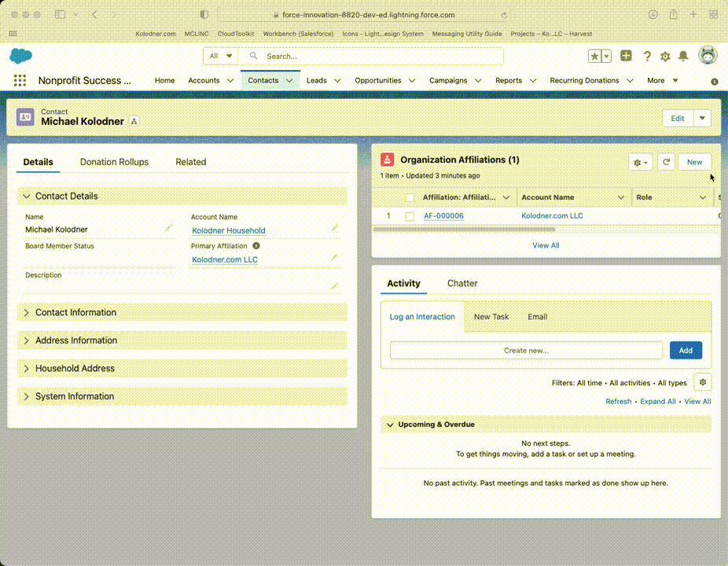The image size is (728, 566).
Task: Select the Email activity tab
Action: (537, 317)
